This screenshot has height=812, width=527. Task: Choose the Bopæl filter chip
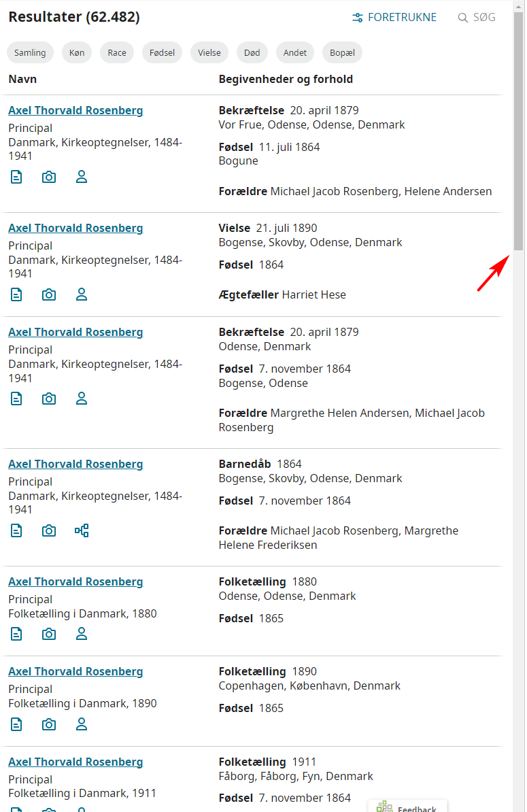342,52
